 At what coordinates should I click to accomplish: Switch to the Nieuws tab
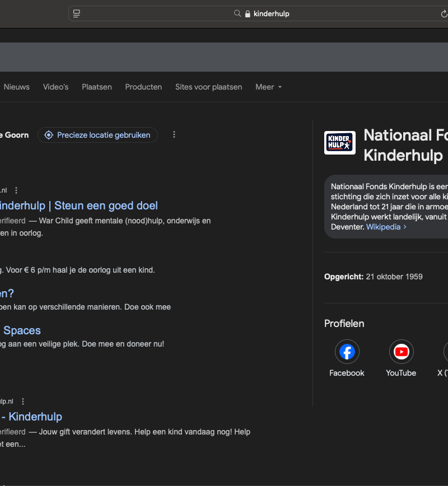click(17, 87)
